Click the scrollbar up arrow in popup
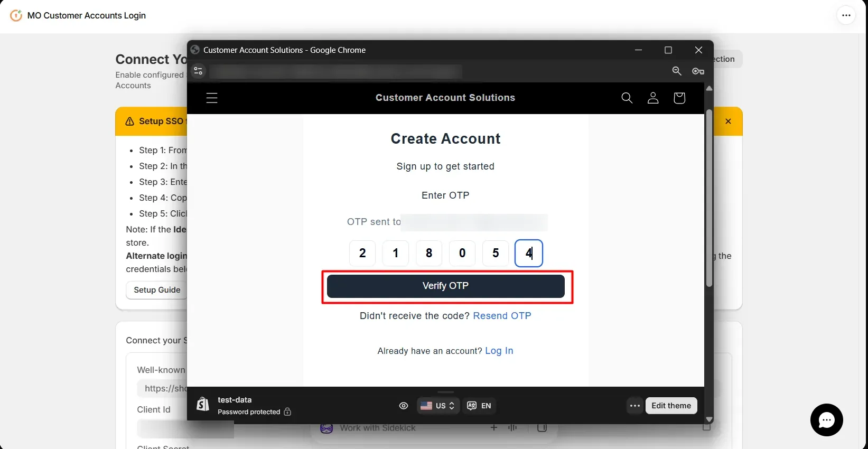Viewport: 868px width, 449px height. pos(709,88)
